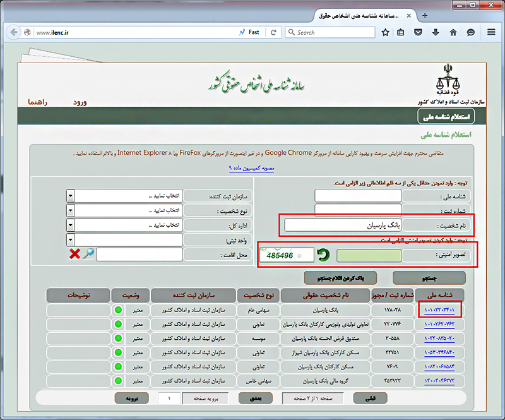Open the national ID link ending ۷۶۲ in second row
This screenshot has height=420, width=505.
(x=439, y=324)
